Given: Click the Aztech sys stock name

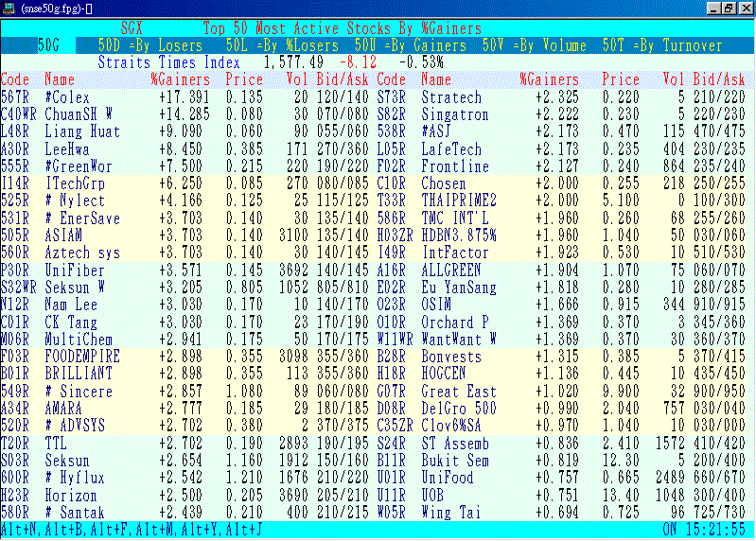Looking at the screenshot, I should coord(82,253).
